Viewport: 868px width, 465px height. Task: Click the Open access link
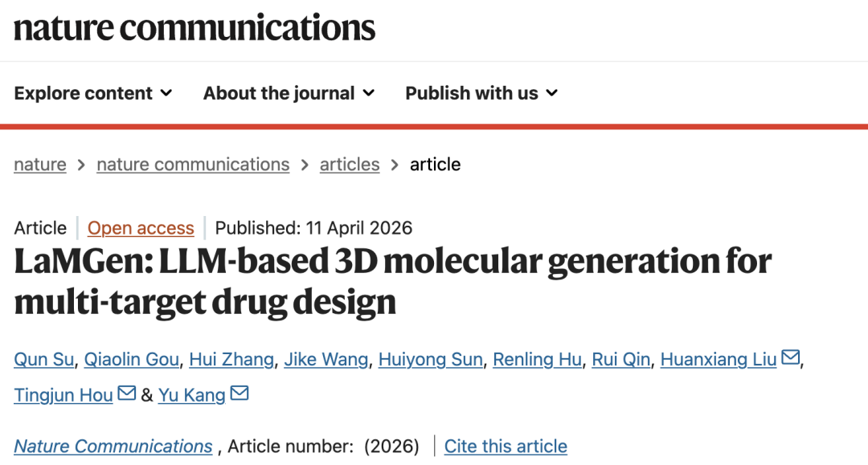141,228
